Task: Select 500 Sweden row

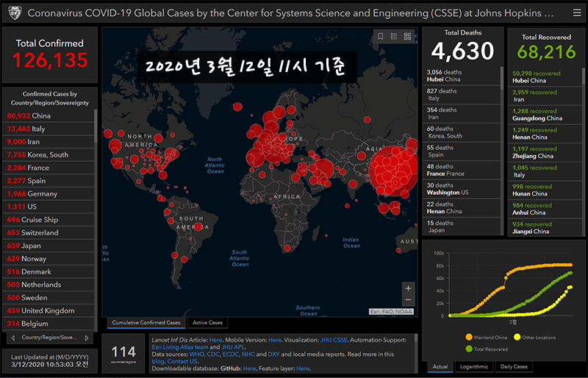Action: point(49,298)
